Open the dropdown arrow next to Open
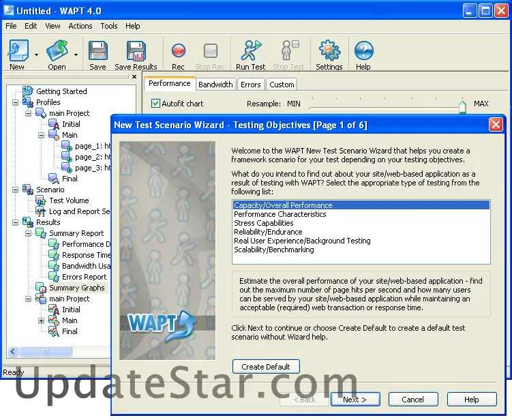512x420 pixels. click(x=76, y=55)
